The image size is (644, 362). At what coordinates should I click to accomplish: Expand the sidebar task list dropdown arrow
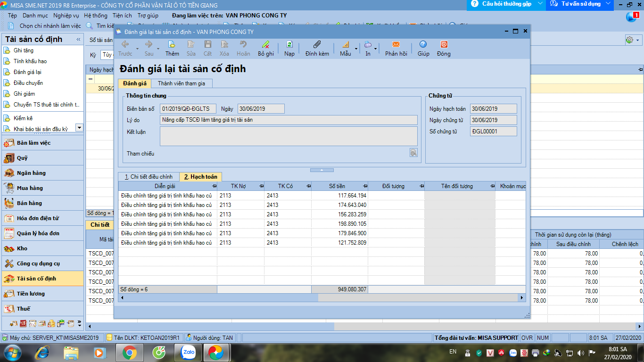[x=79, y=128]
